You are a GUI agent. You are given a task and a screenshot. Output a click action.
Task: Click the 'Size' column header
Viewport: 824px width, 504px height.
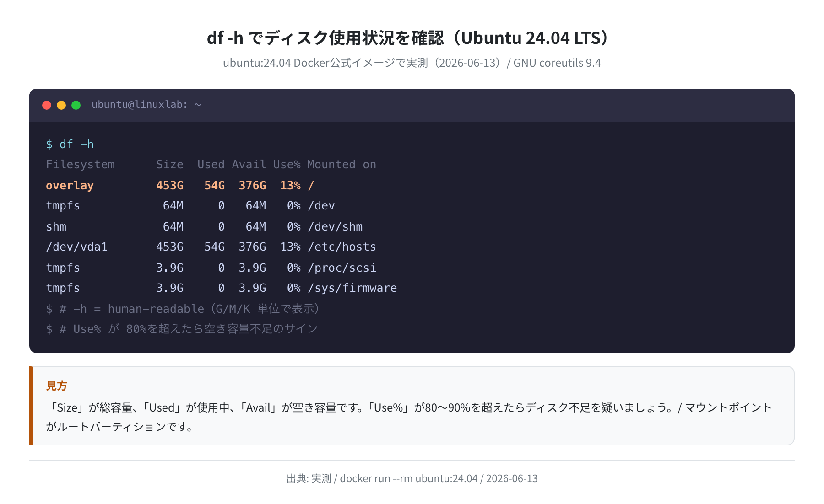click(x=170, y=165)
